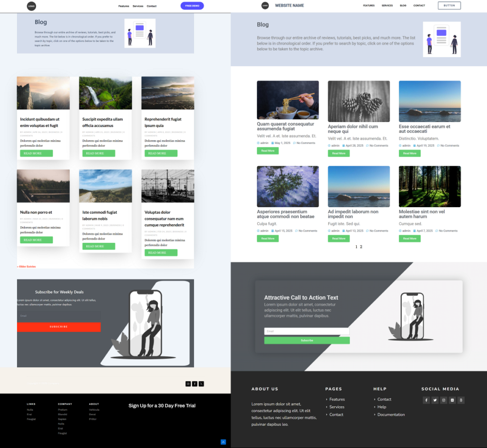Click the Facebook icon above the left footer
The width and height of the screenshot is (487, 448).
coord(195,383)
